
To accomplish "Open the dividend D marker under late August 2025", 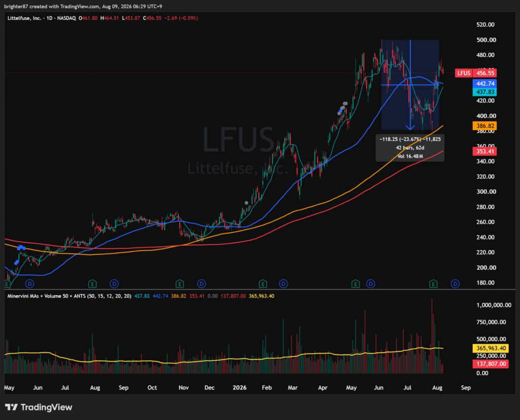I will pos(114,284).
